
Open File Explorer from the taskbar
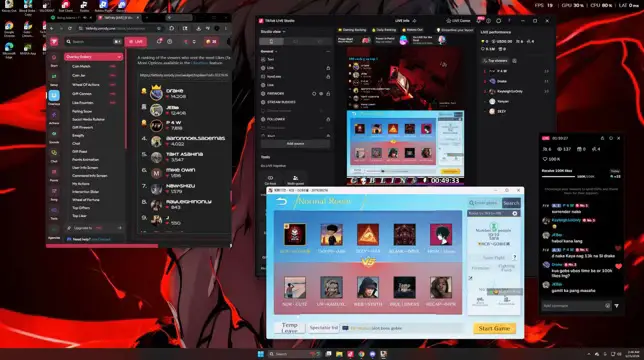(x=339, y=354)
